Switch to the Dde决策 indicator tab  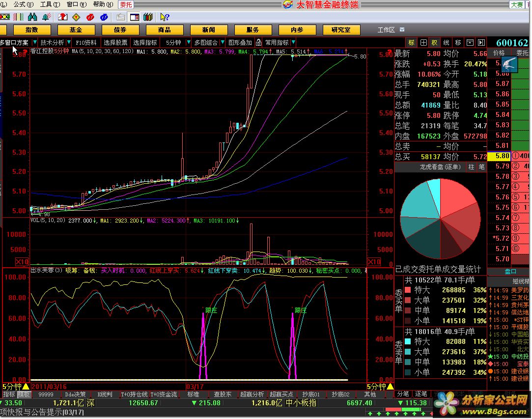75,394
